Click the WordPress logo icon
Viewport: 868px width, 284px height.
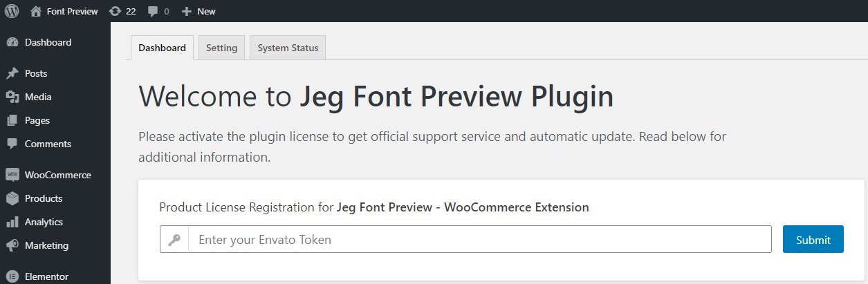click(x=12, y=11)
